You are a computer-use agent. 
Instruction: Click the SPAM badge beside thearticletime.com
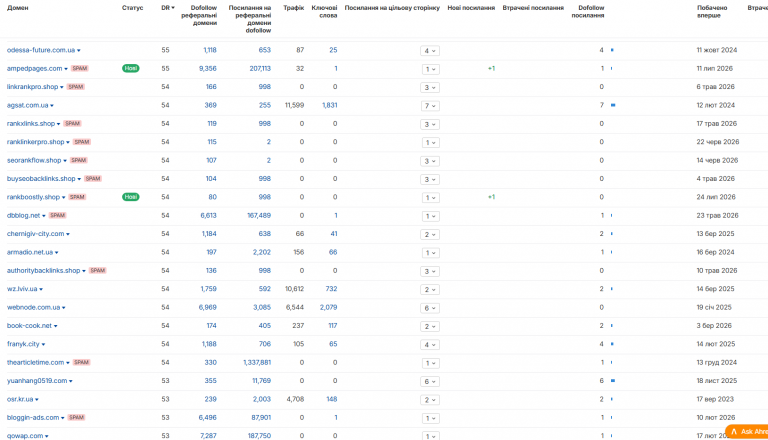click(x=81, y=363)
